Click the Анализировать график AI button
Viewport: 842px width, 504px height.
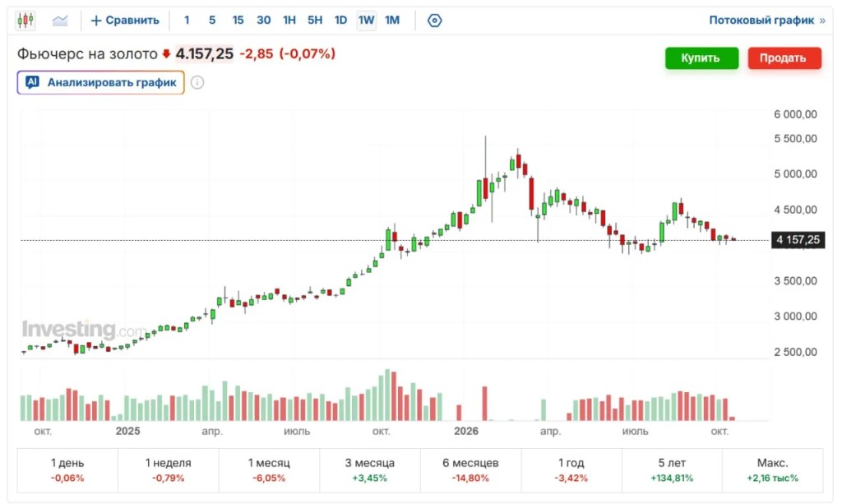click(x=101, y=83)
